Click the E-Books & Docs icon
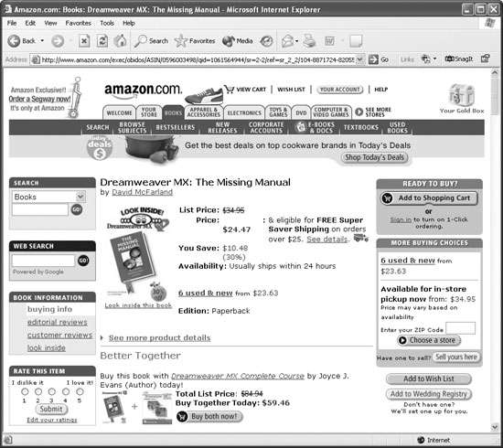The height and width of the screenshot is (448, 503). 301,127
